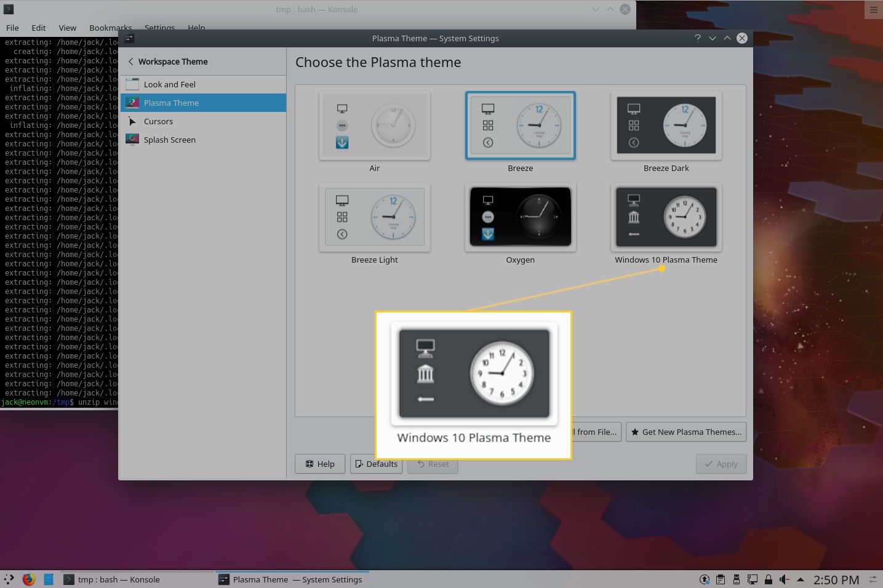Open the KDE application launcher

[x=9, y=579]
